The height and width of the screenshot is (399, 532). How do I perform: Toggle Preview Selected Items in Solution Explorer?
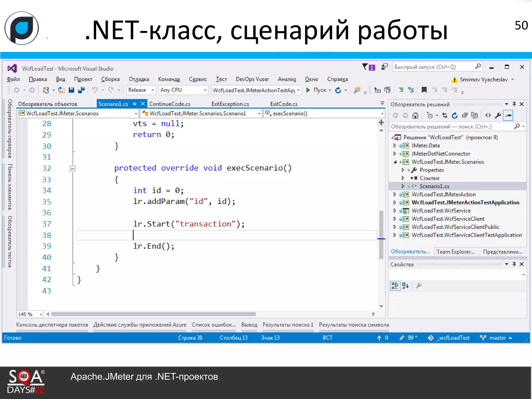[x=508, y=115]
